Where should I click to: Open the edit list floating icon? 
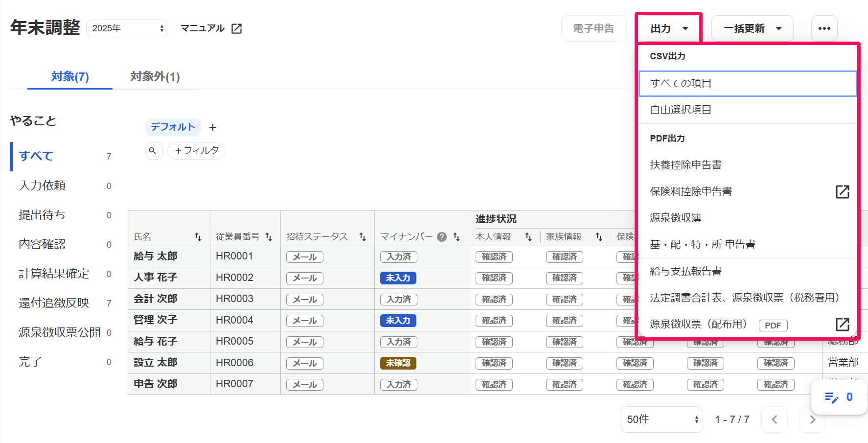pos(831,397)
